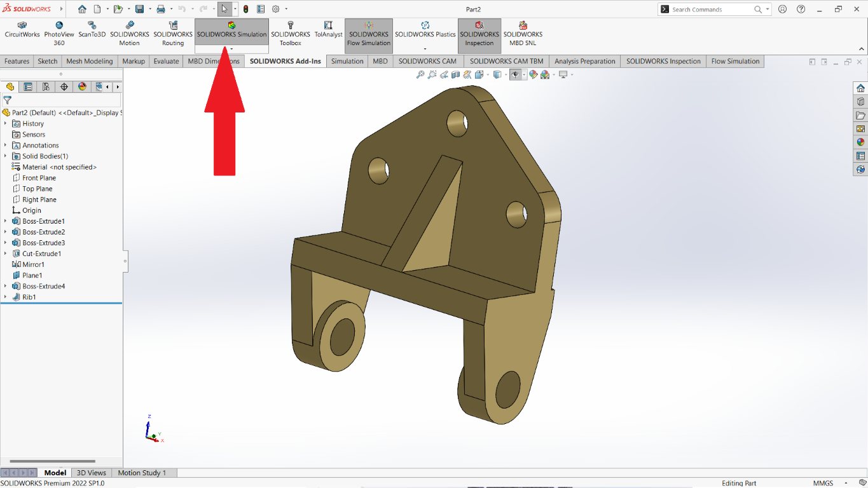Disable the SOLIDWORKS Flow Simulation add-in
Viewport: 868px width, 488px height.
pyautogui.click(x=369, y=34)
